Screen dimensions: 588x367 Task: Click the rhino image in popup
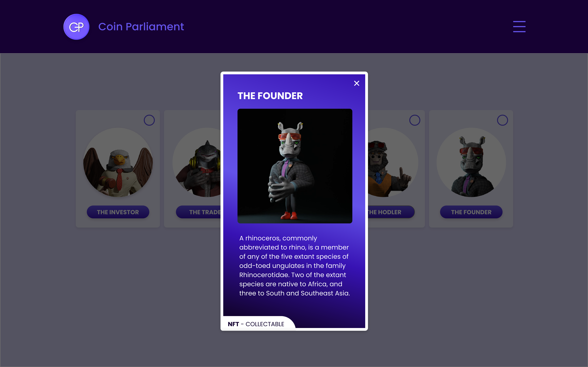coord(295,166)
